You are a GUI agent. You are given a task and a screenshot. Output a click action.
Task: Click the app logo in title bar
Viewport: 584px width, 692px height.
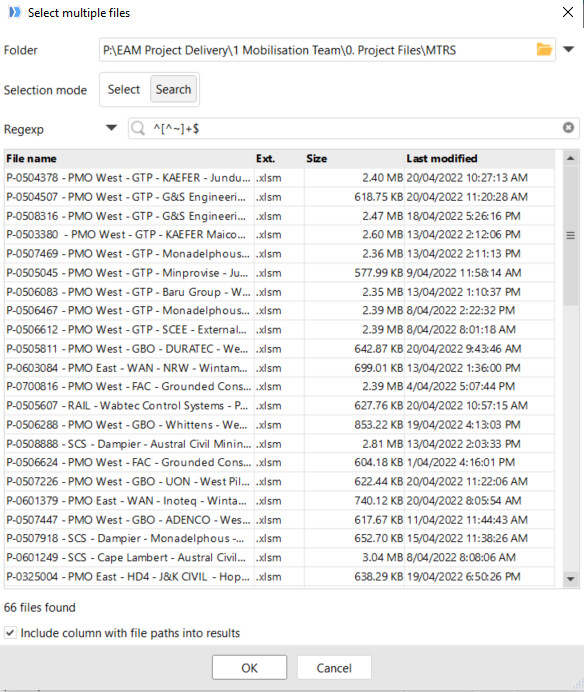pos(15,12)
